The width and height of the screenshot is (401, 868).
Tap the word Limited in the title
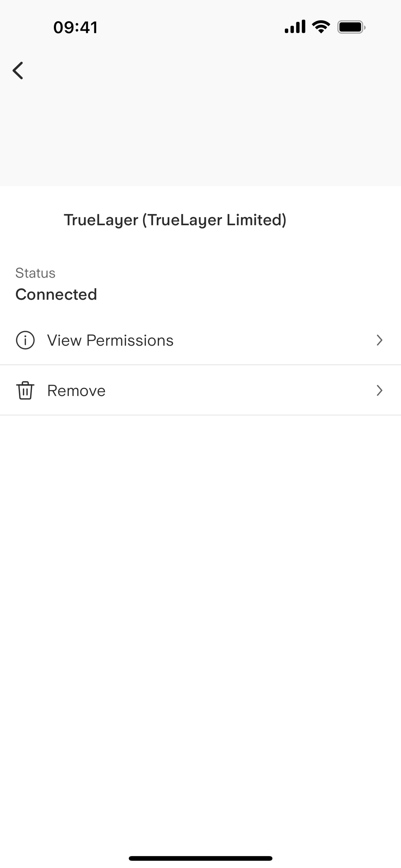pyautogui.click(x=256, y=220)
